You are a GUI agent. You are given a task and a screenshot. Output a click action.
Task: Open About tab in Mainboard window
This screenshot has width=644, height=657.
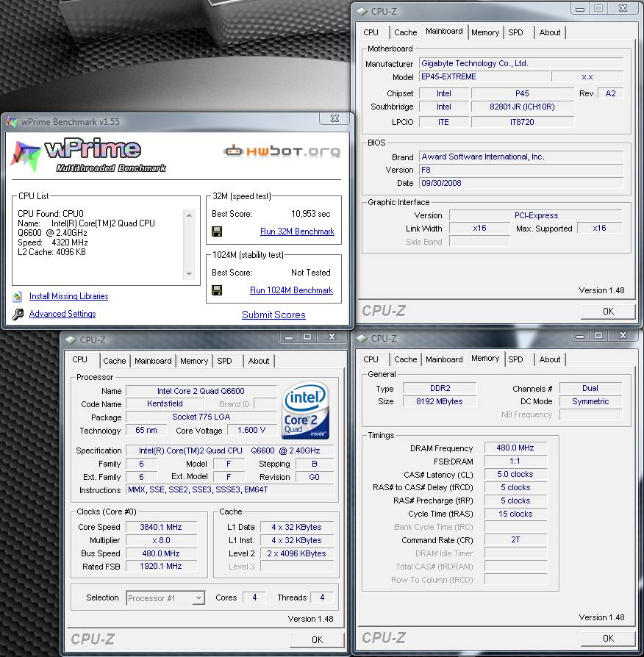[x=550, y=32]
